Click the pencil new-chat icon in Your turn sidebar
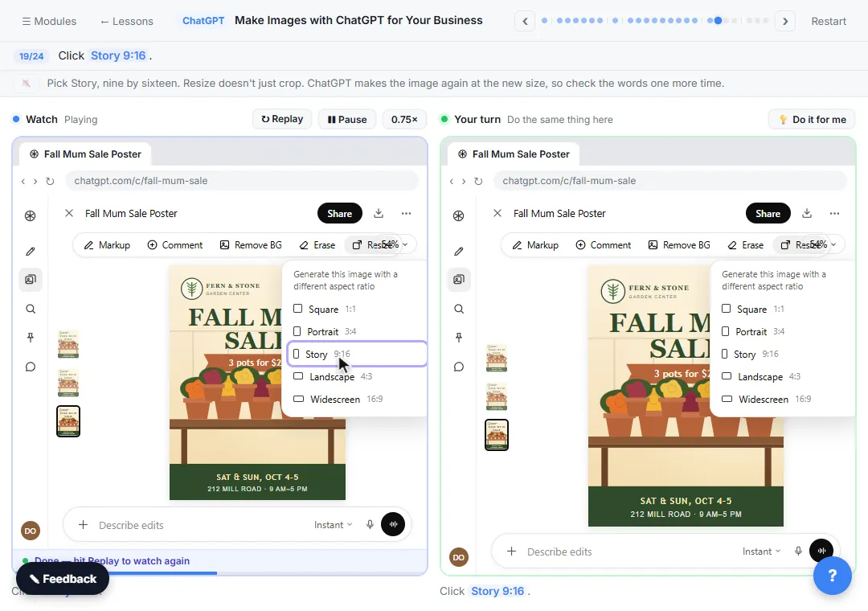Viewport: 868px width, 611px height. point(458,252)
